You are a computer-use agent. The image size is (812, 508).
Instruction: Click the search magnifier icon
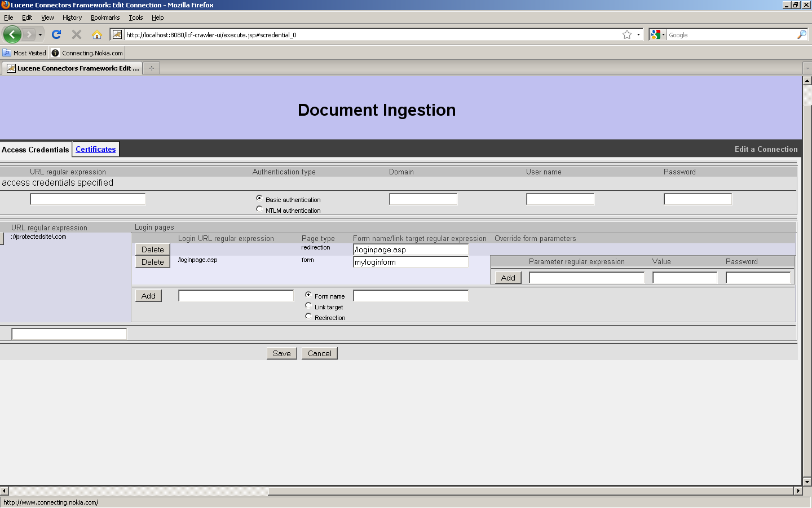(x=801, y=34)
